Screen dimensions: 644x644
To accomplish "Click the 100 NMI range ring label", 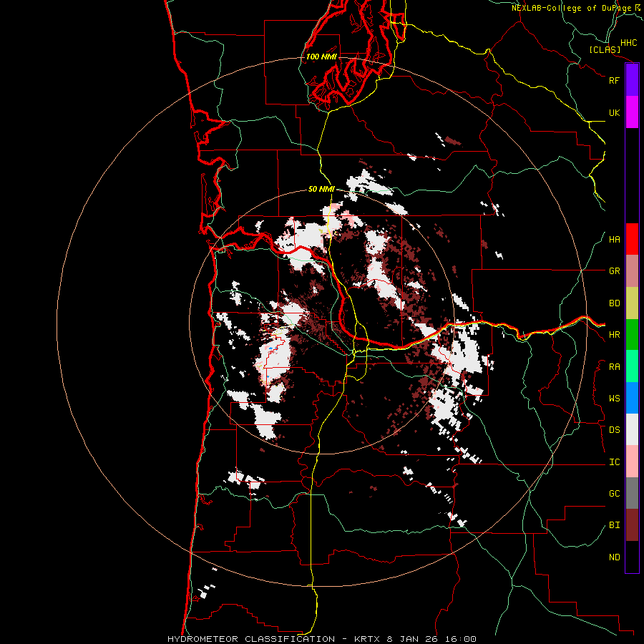I will point(321,57).
